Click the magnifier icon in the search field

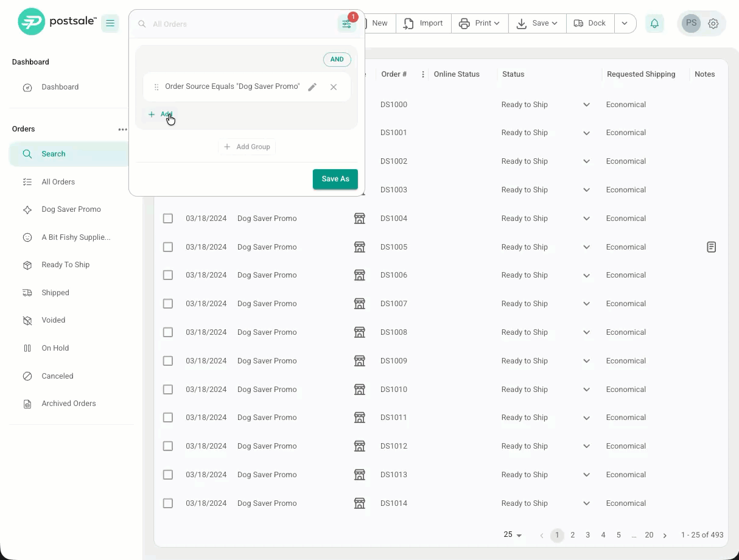[x=142, y=24]
